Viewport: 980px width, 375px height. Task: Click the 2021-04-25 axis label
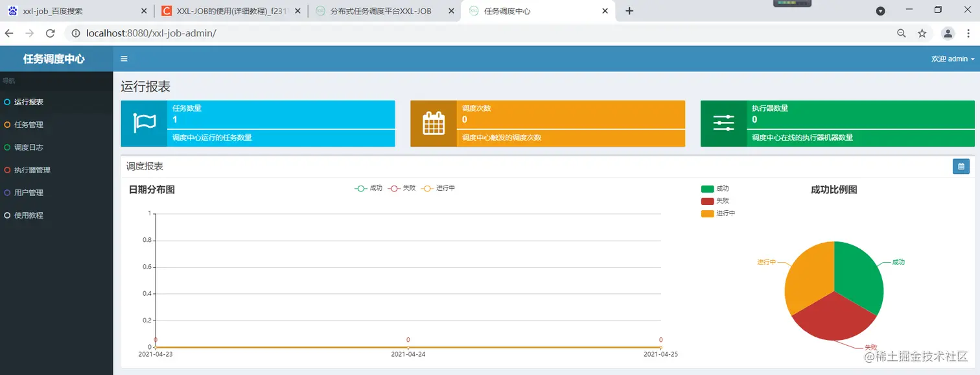click(660, 354)
